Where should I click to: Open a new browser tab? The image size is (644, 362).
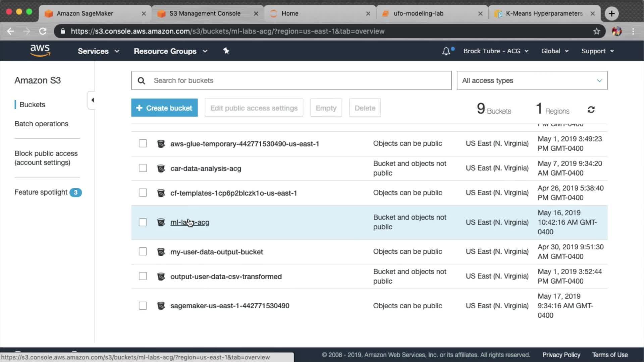point(611,13)
